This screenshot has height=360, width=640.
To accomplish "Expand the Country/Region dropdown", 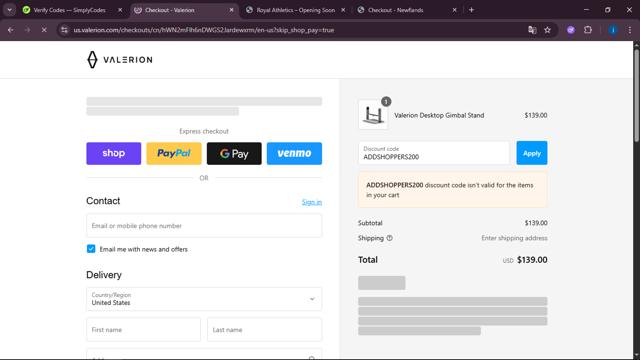I will click(x=204, y=299).
